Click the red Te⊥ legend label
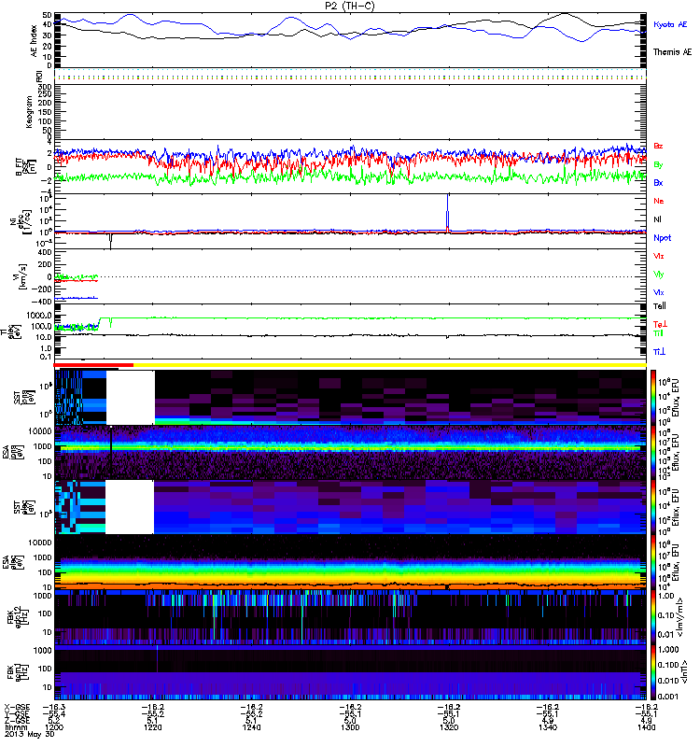This screenshot has height=747, width=700. (x=660, y=324)
